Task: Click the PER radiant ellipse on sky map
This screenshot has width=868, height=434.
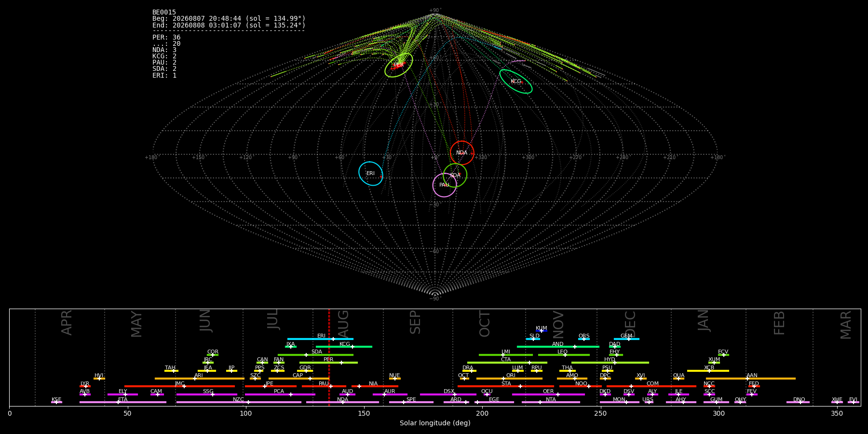Action: (399, 65)
